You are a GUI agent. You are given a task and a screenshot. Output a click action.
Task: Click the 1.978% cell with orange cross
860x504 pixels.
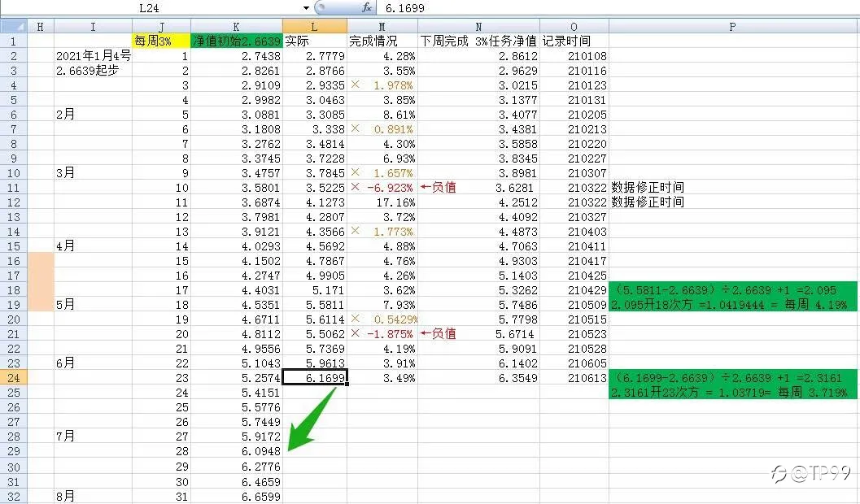pos(382,85)
